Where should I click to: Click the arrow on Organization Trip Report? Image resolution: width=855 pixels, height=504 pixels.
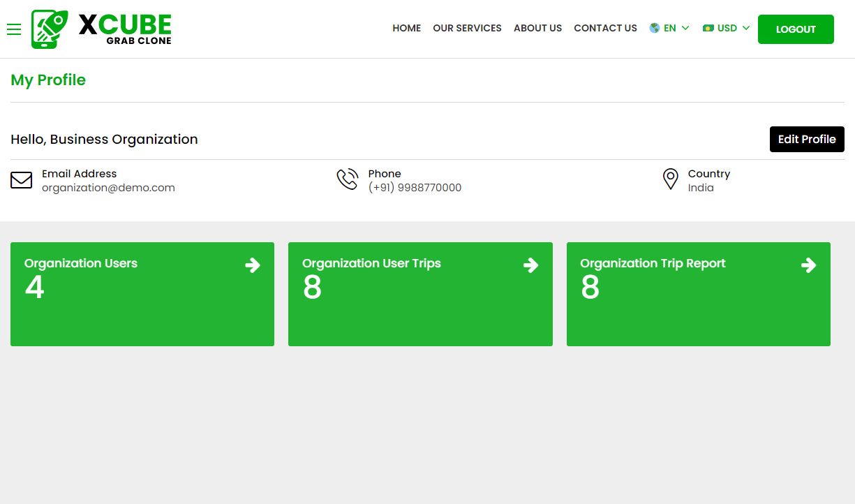pyautogui.click(x=808, y=265)
